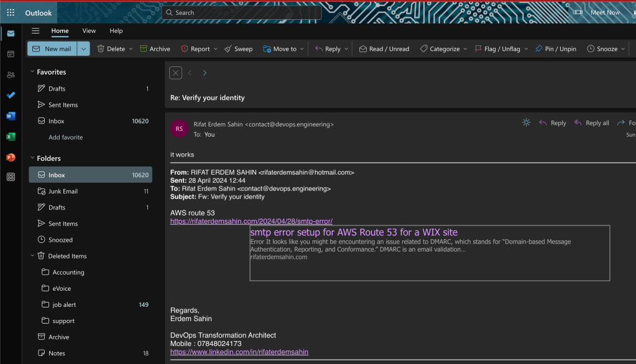This screenshot has height=364, width=636.
Task: Open the Junk Email folder
Action: coord(90,191)
